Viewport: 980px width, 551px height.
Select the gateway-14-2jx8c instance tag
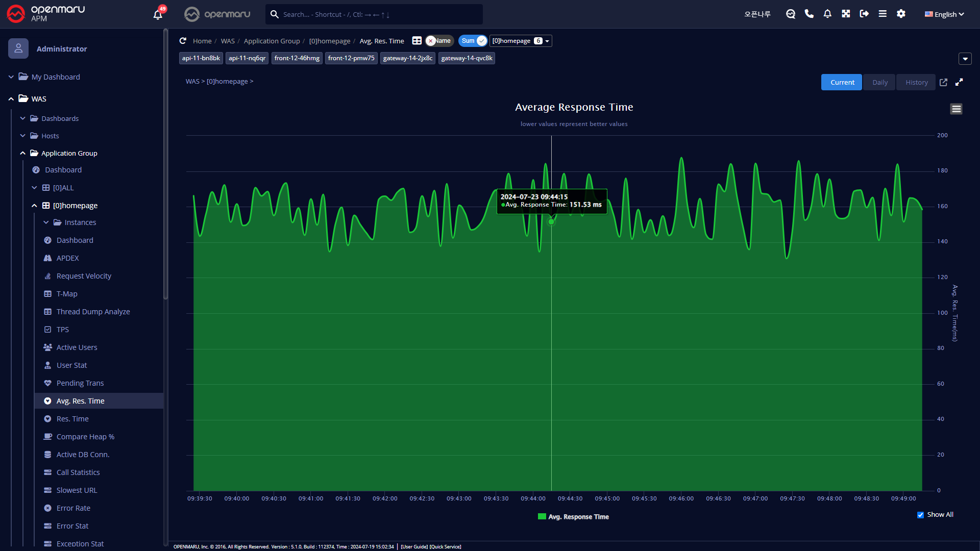[x=407, y=58]
